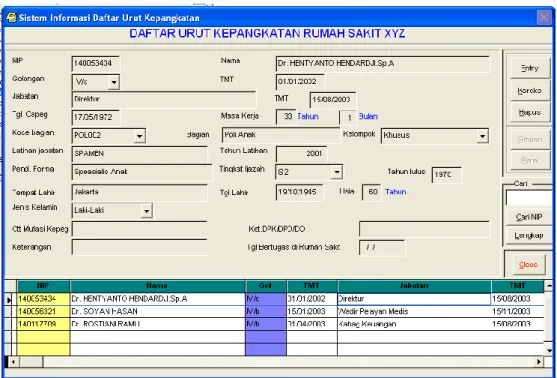
Task: Click the Tahun lulus field
Action: pyautogui.click(x=447, y=175)
